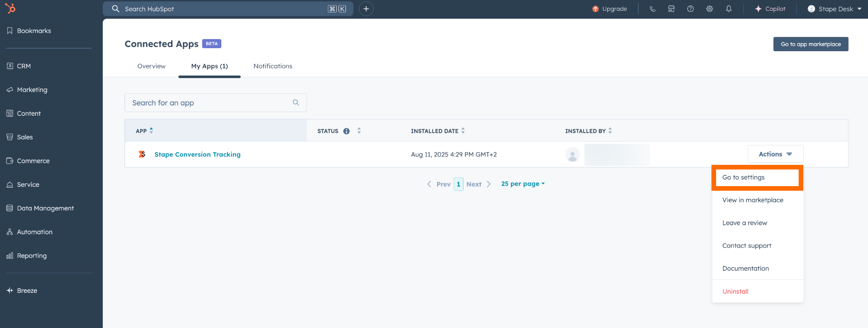Image resolution: width=868 pixels, height=328 pixels.
Task: Click the installed date Aug 11, 2025
Action: pyautogui.click(x=454, y=154)
